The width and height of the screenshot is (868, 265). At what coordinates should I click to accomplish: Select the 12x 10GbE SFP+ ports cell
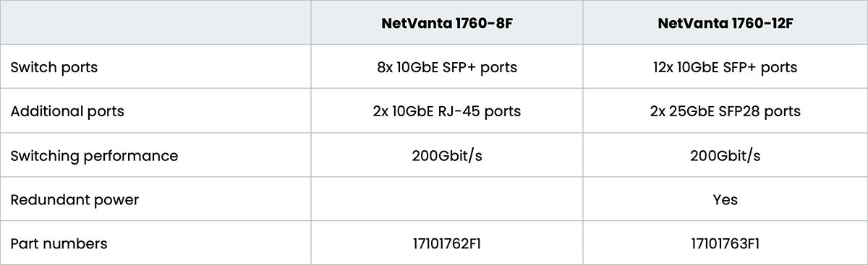click(x=725, y=67)
